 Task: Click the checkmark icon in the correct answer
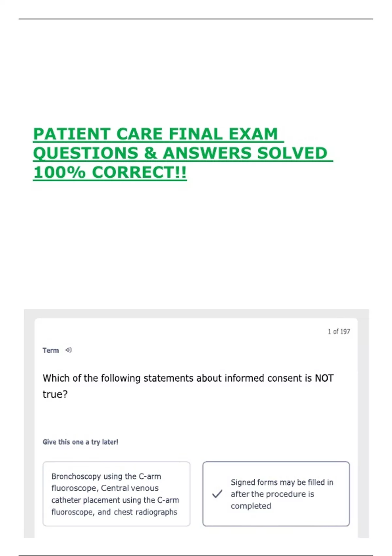pyautogui.click(x=217, y=494)
